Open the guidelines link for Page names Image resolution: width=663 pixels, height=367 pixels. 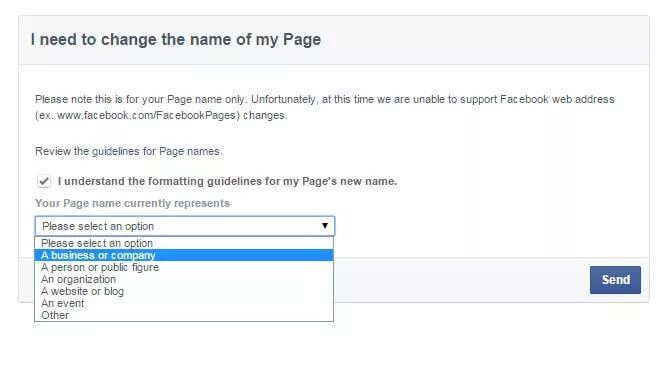coord(115,151)
